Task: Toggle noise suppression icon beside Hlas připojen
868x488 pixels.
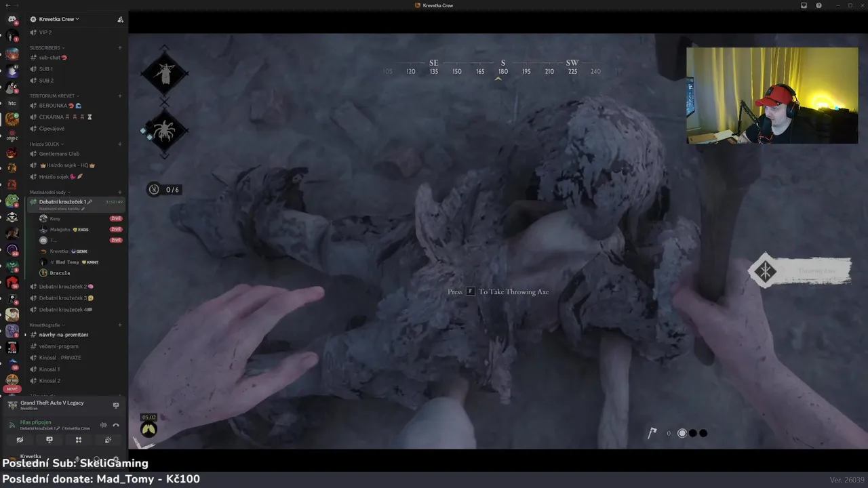Action: 104,425
